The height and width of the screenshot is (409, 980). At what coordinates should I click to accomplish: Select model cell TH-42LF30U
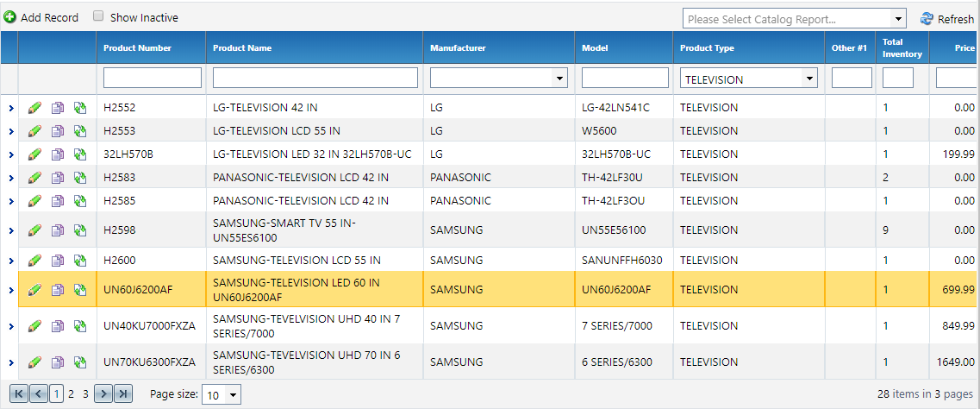(x=612, y=178)
